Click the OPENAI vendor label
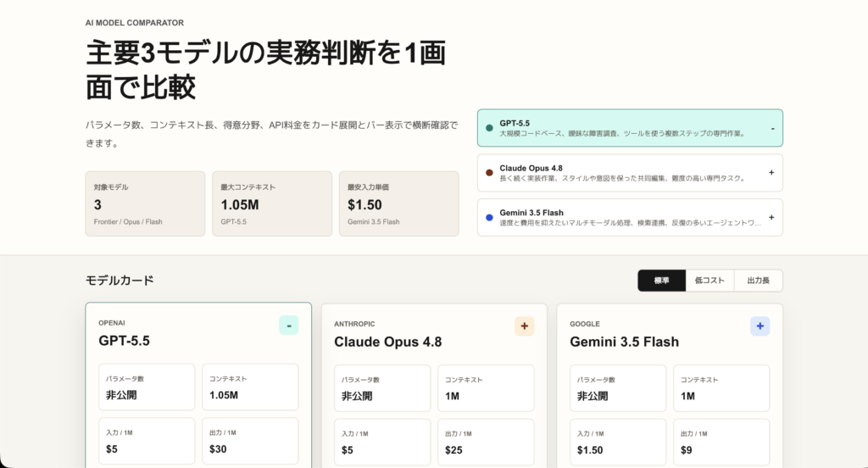 [112, 323]
